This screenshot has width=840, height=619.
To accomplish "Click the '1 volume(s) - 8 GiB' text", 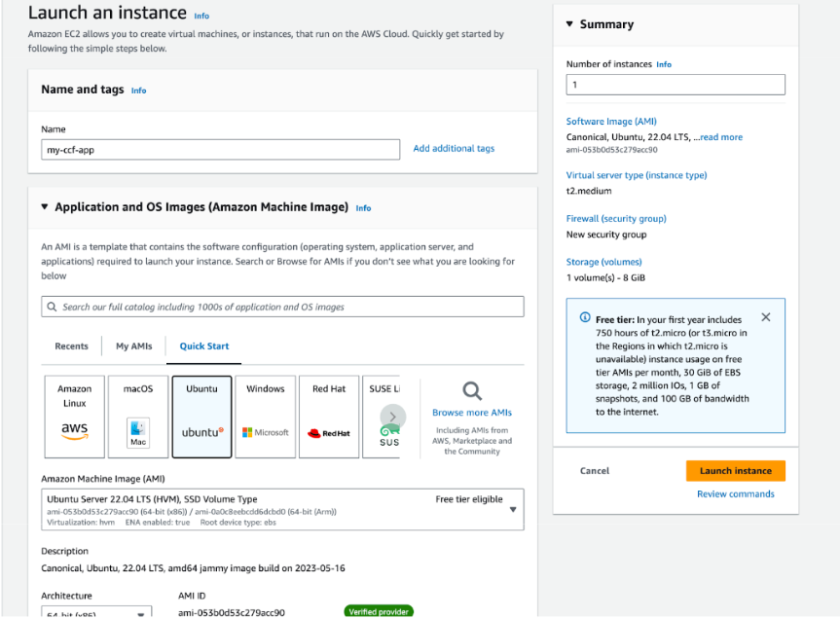I will [605, 277].
